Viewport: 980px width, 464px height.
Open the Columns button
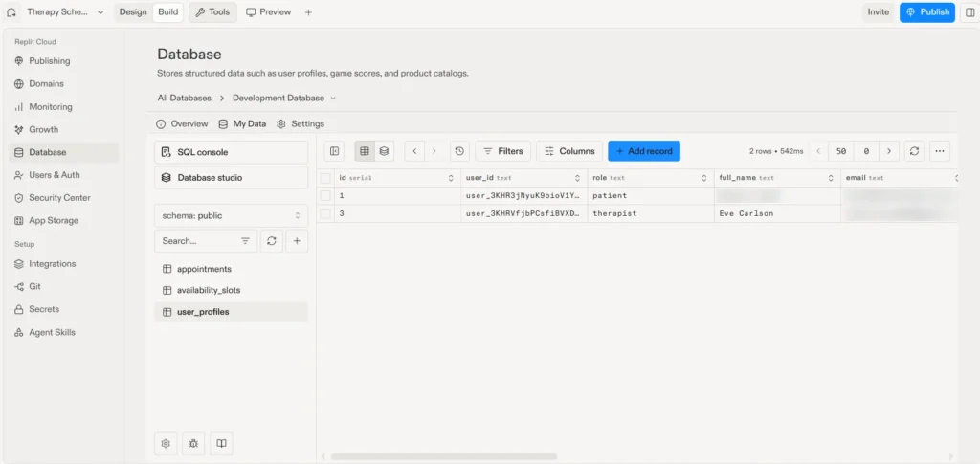pyautogui.click(x=569, y=151)
